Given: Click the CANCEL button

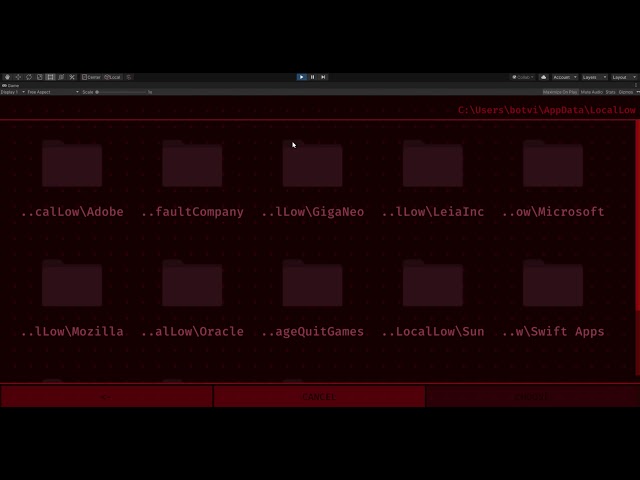Looking at the screenshot, I should tap(319, 396).
